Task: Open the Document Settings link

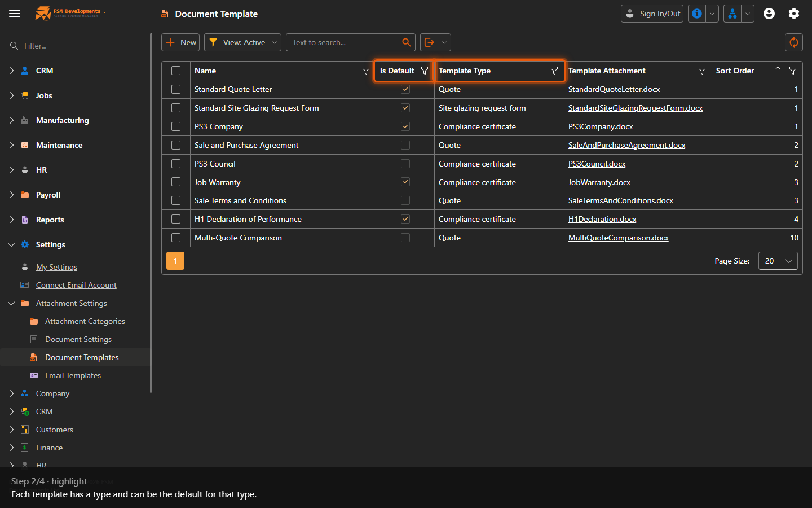Action: (78, 339)
